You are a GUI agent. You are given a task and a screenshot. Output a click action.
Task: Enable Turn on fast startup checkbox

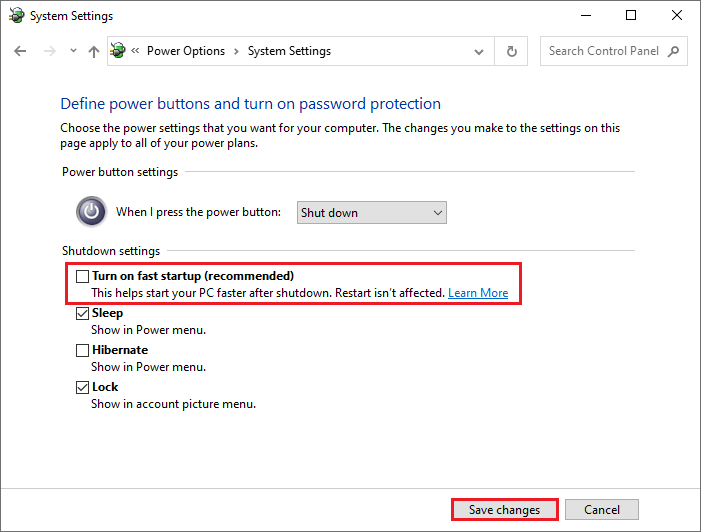(82, 276)
